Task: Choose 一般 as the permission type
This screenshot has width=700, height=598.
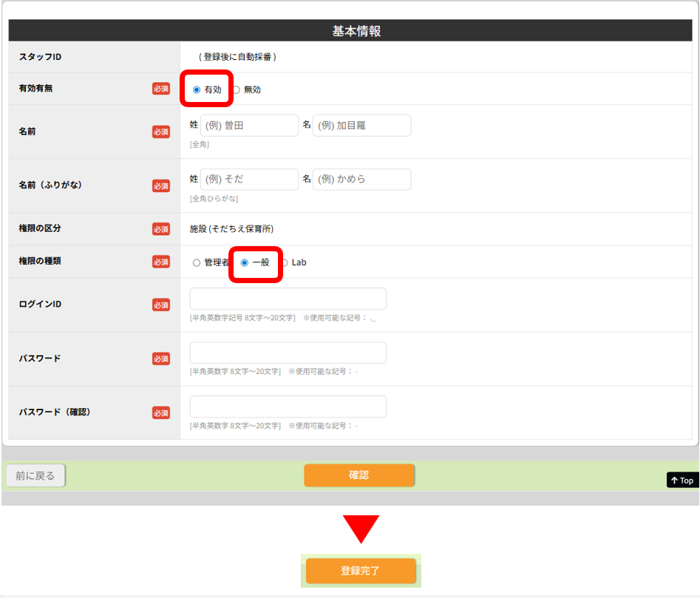Action: coord(245,262)
